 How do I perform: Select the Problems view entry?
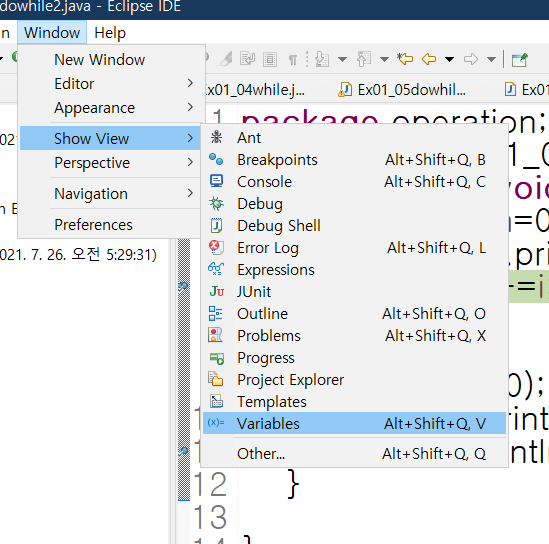pos(354,335)
